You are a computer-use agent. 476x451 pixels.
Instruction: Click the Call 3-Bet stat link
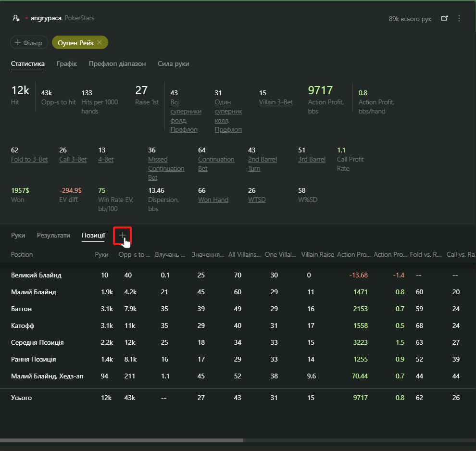(73, 159)
